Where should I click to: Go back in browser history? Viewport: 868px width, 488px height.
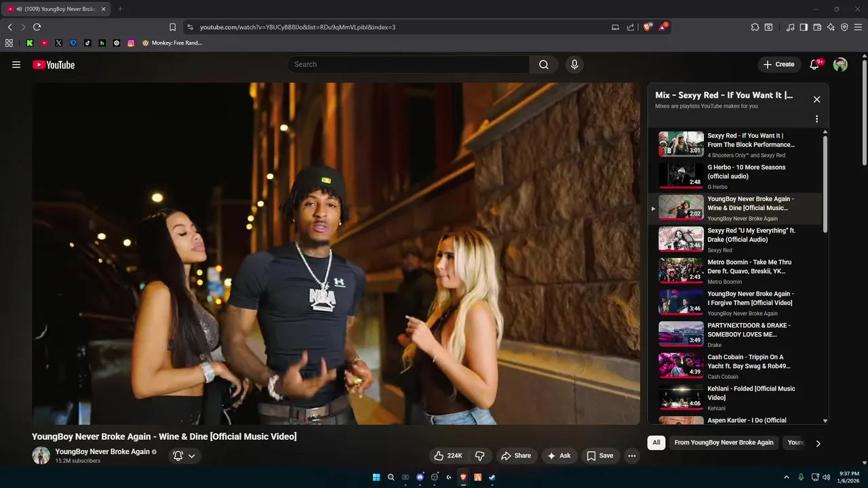pyautogui.click(x=9, y=27)
